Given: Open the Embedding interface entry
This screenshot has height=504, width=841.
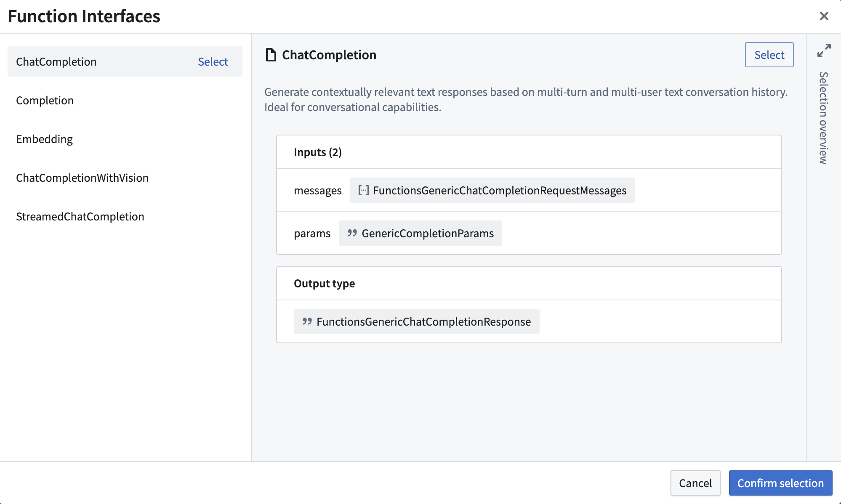Looking at the screenshot, I should click(125, 139).
